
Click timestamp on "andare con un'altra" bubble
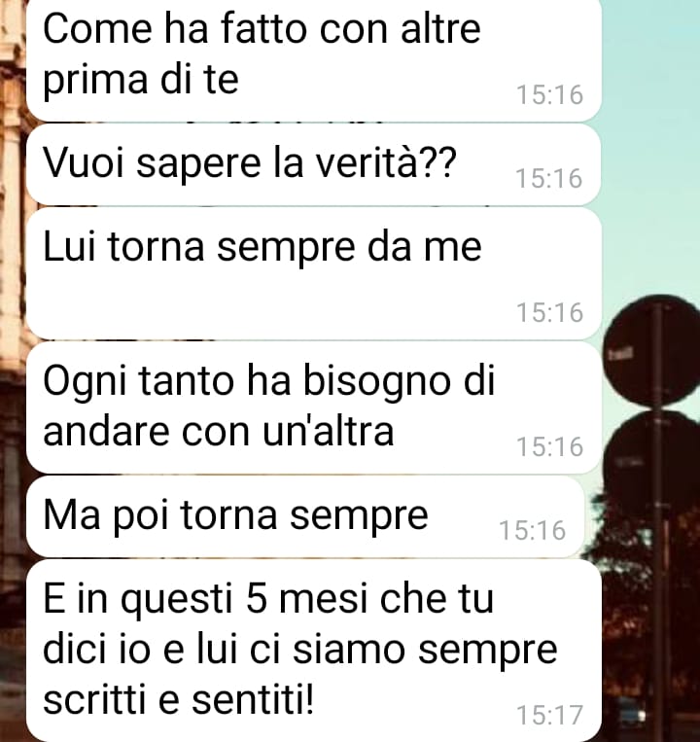click(549, 446)
